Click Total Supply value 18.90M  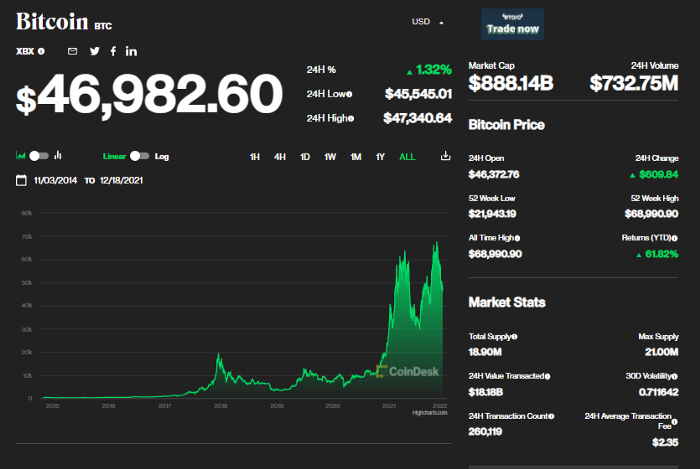[485, 353]
